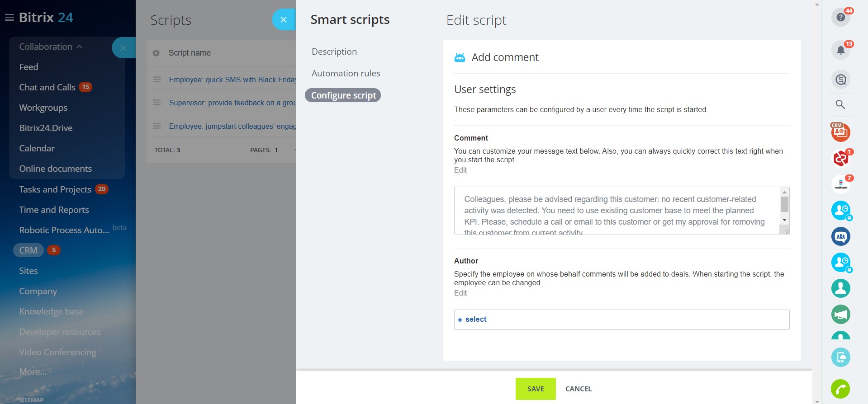The width and height of the screenshot is (868, 404).
Task: Click the green phone call button
Action: (x=840, y=389)
